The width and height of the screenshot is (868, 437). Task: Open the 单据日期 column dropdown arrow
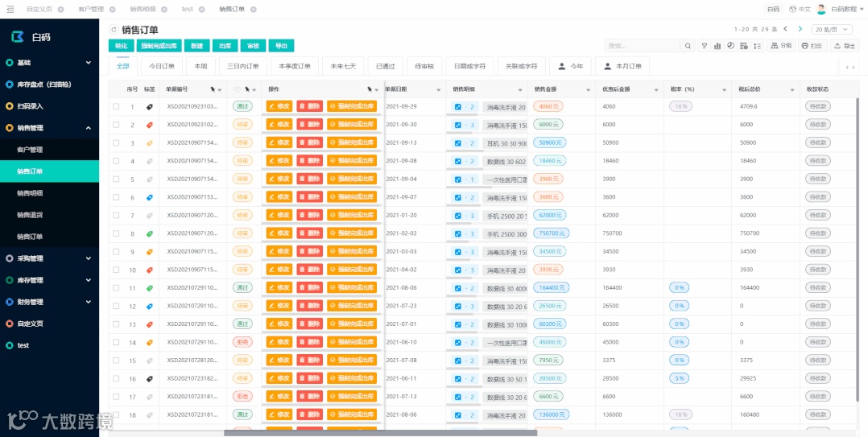tap(439, 89)
